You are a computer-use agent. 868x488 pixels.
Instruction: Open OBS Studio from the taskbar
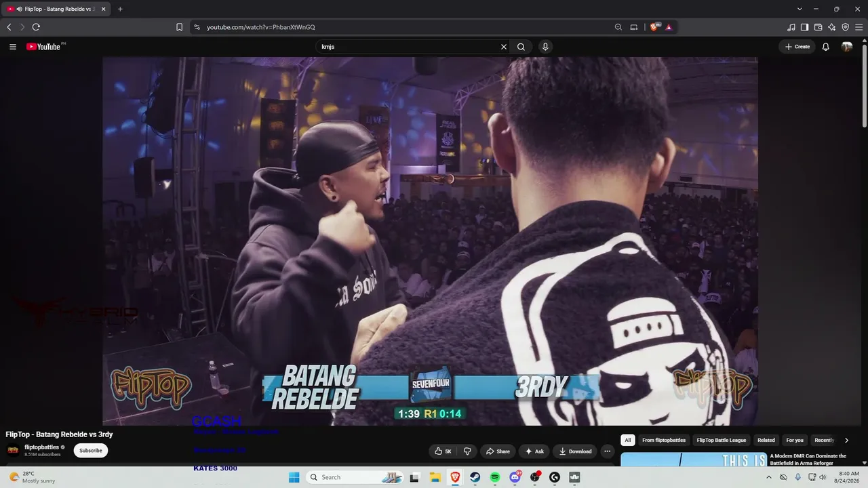[535, 477]
